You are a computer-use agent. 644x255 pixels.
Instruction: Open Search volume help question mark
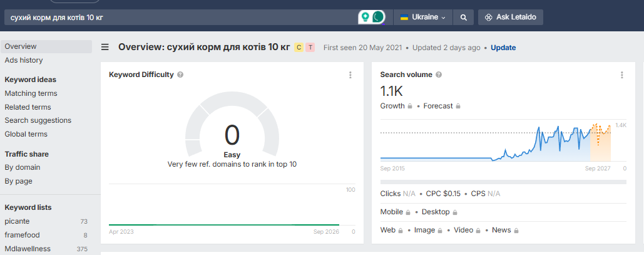pyautogui.click(x=439, y=75)
